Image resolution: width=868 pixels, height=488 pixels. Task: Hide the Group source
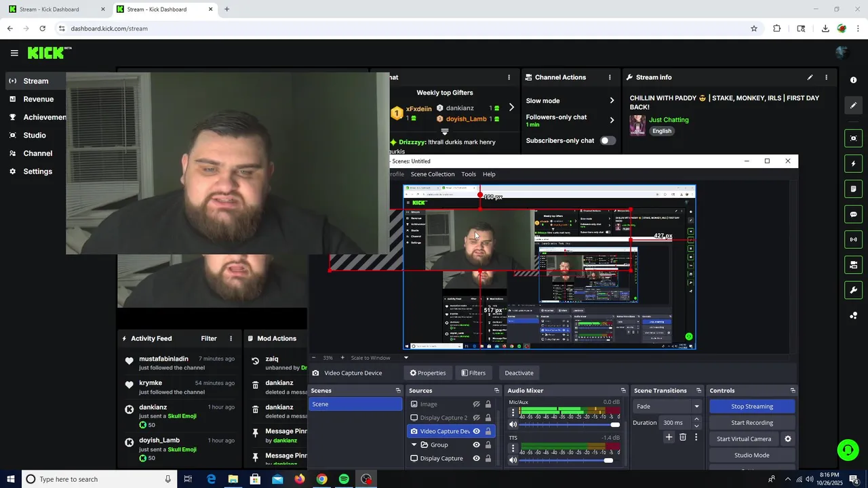coord(476,445)
